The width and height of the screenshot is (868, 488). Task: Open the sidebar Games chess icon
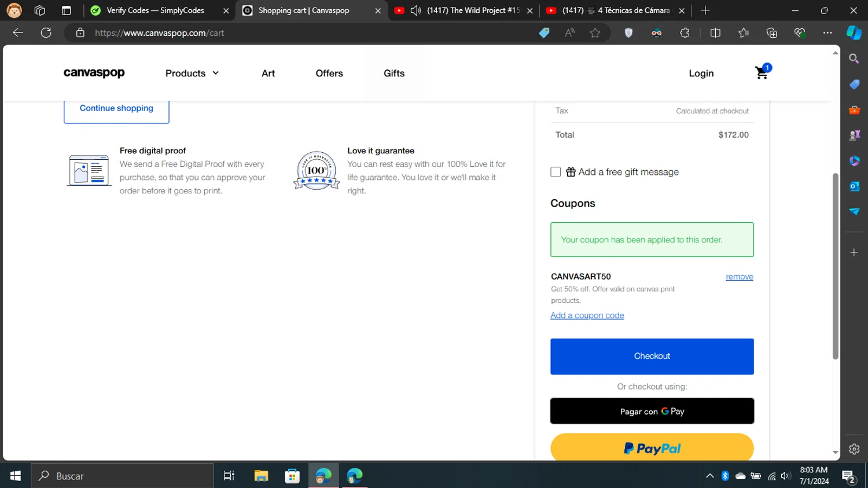tap(854, 135)
